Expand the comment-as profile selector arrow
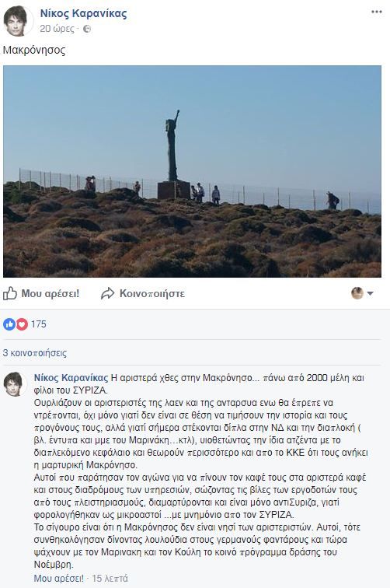Screen dimensions: 390x588 pyautogui.click(x=370, y=294)
